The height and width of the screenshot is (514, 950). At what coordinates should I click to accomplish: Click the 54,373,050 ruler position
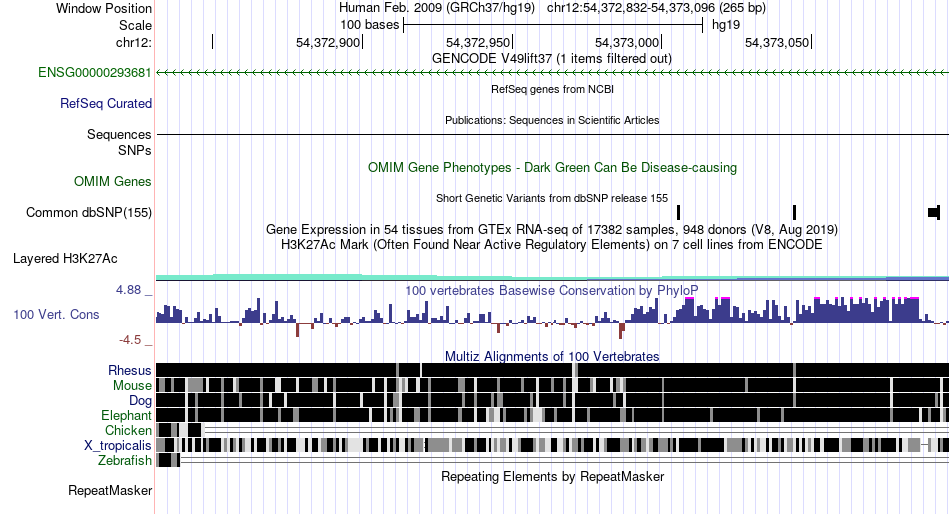[777, 42]
